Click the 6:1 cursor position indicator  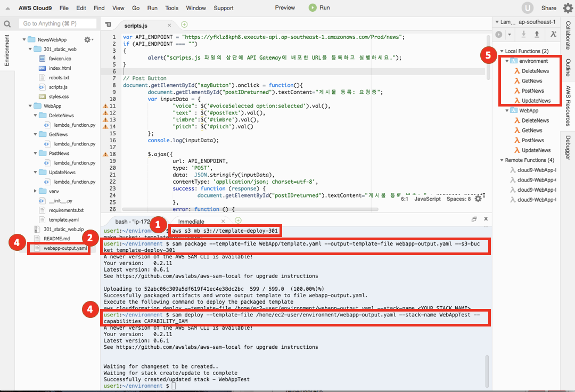(405, 199)
